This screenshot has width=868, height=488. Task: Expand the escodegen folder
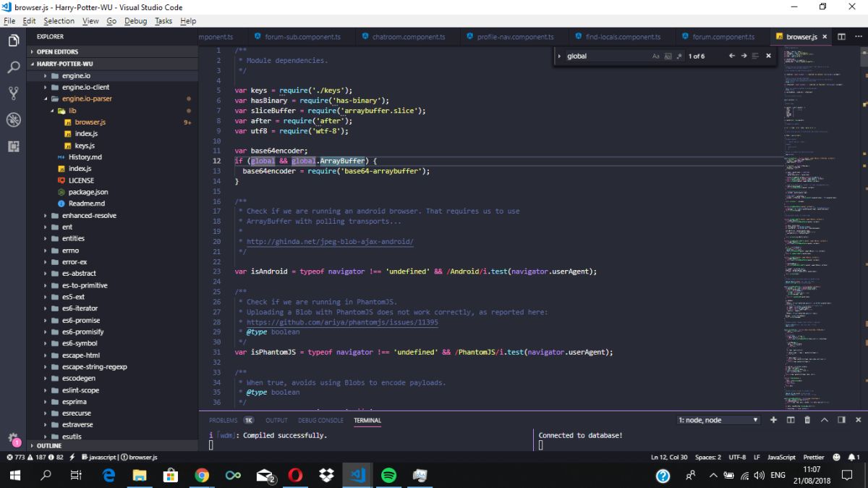(x=79, y=378)
